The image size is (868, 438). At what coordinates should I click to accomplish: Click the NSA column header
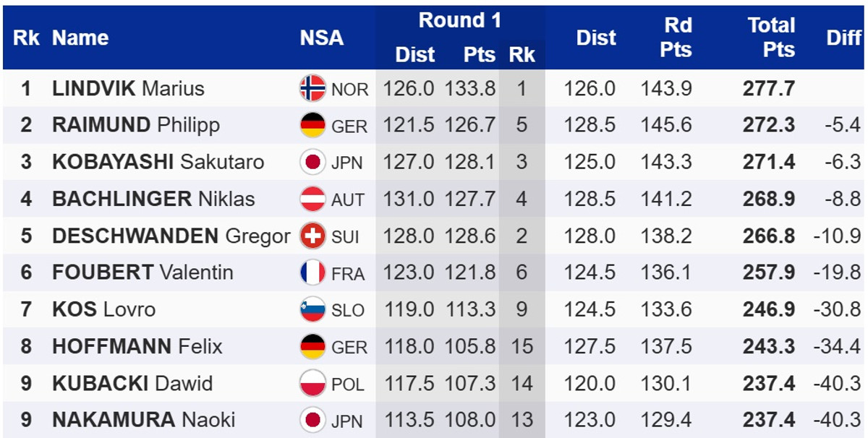coord(322,38)
